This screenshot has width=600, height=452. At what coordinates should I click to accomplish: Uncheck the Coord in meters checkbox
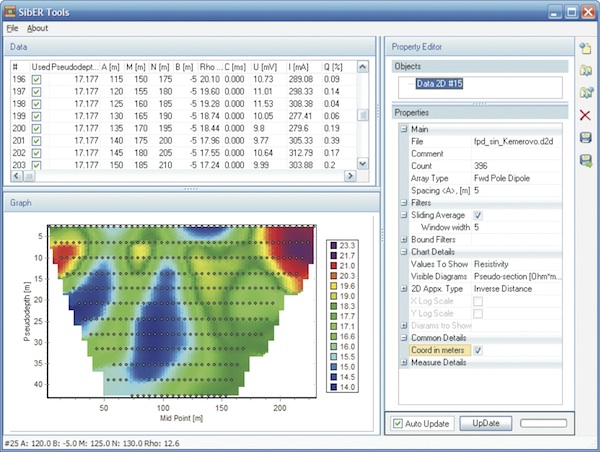[478, 350]
